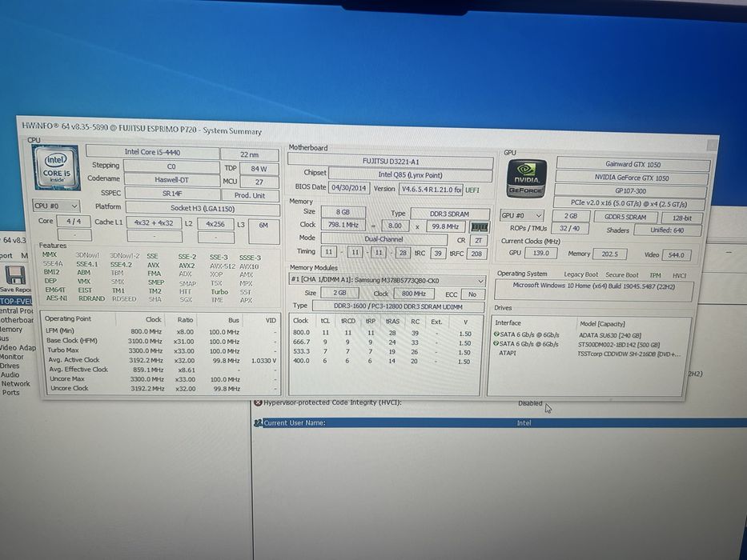This screenshot has width=747, height=560.
Task: Click the Legacy Boot indicator
Action: pyautogui.click(x=580, y=274)
